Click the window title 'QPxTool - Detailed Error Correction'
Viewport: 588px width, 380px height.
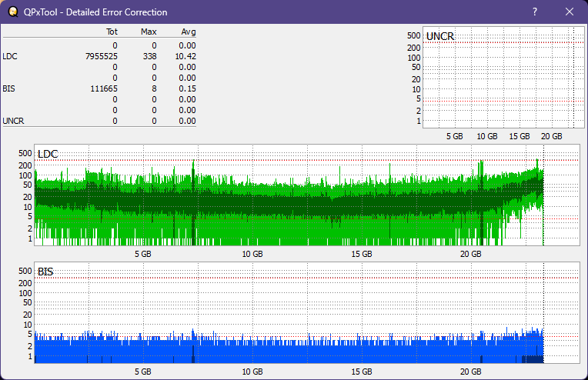[95, 12]
